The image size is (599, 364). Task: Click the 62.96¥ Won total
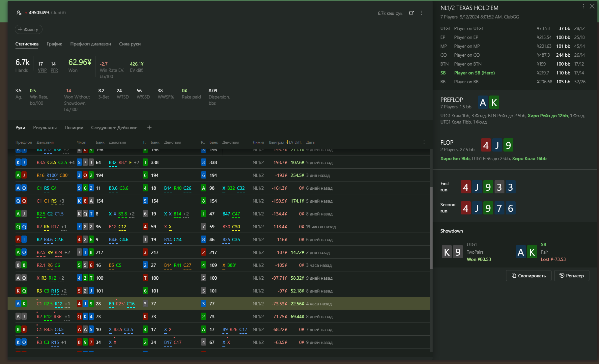click(x=80, y=62)
